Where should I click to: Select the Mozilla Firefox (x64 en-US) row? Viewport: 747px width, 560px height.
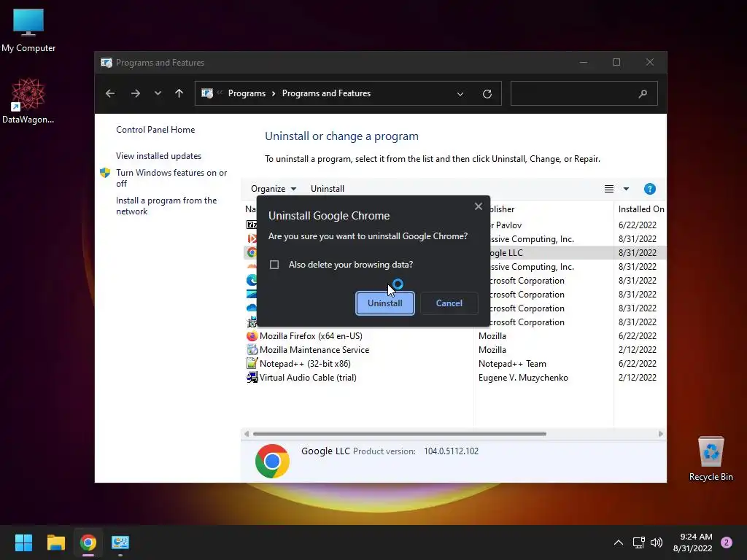pyautogui.click(x=455, y=336)
